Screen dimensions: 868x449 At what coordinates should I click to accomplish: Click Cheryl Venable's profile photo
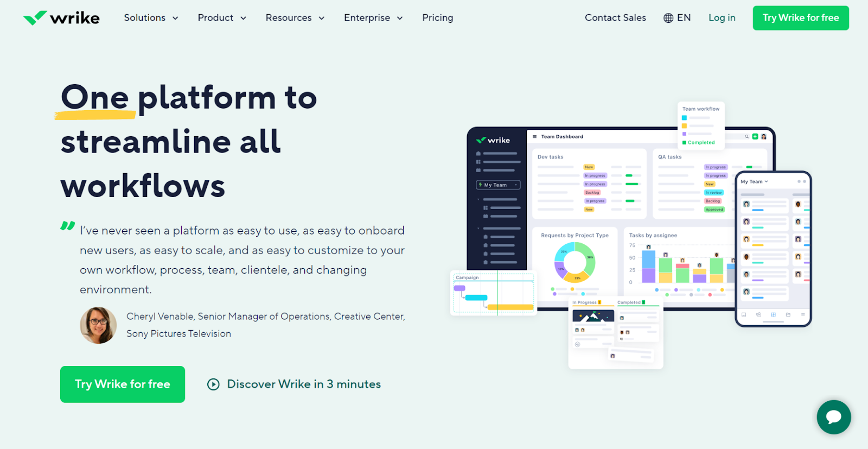pyautogui.click(x=98, y=325)
